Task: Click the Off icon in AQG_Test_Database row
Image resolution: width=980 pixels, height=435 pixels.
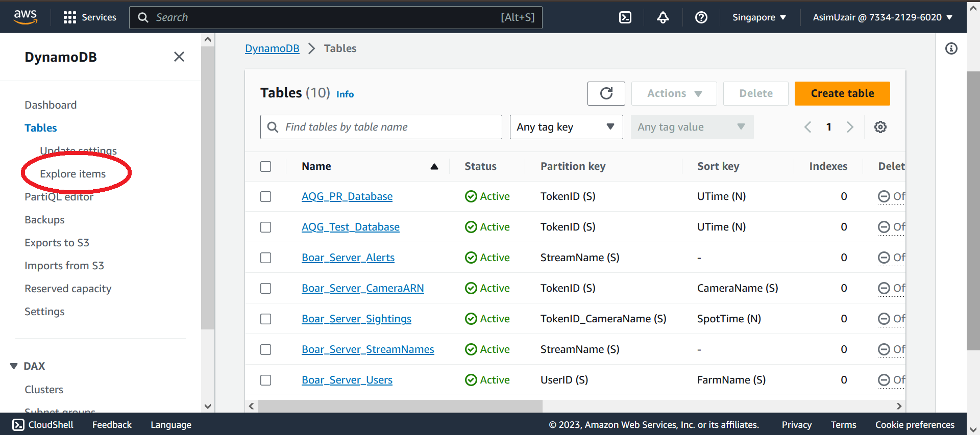Action: pyautogui.click(x=884, y=227)
